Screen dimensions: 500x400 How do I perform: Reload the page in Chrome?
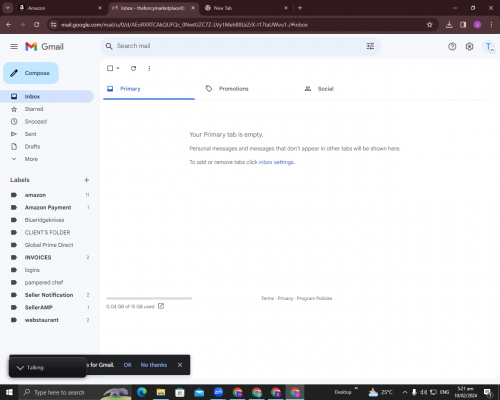click(37, 25)
